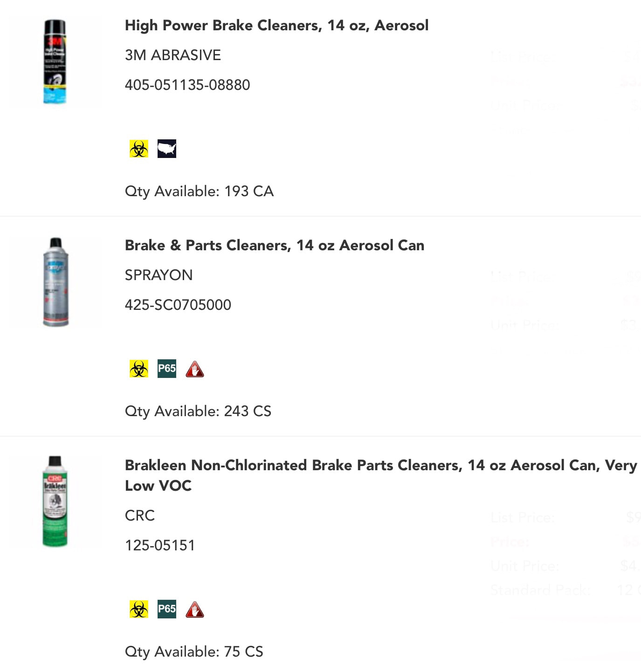Image resolution: width=641 pixels, height=672 pixels.
Task: Select the SPRAYON brand name
Action: 159,275
